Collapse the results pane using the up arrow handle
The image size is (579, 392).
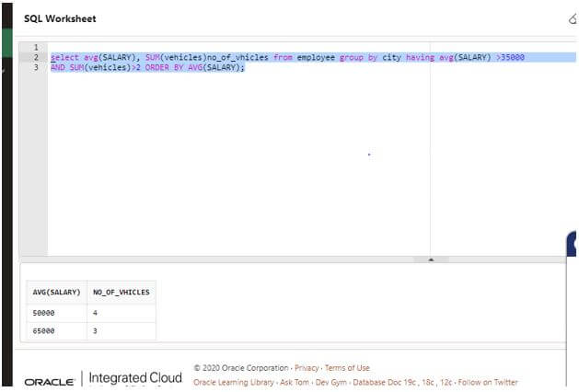coord(431,259)
